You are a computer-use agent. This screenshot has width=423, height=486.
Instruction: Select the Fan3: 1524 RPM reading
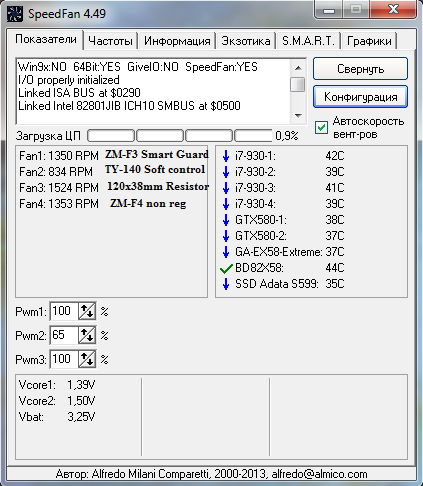point(59,188)
